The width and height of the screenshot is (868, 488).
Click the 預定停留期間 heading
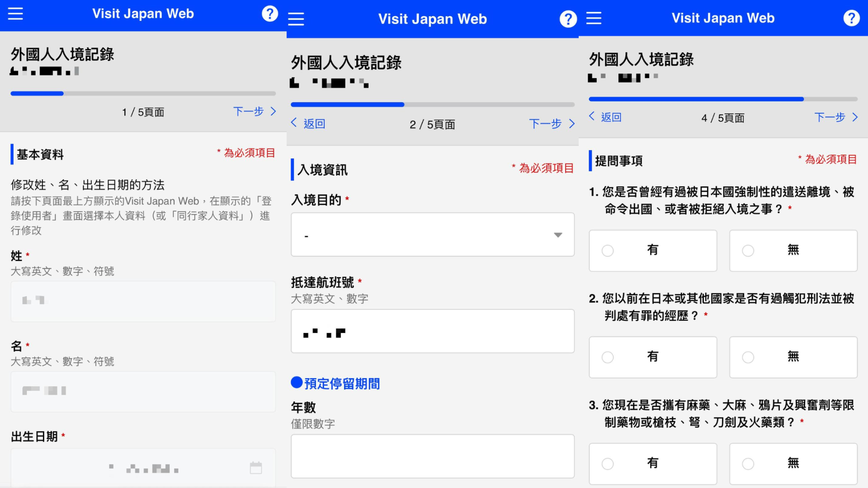[x=342, y=384]
